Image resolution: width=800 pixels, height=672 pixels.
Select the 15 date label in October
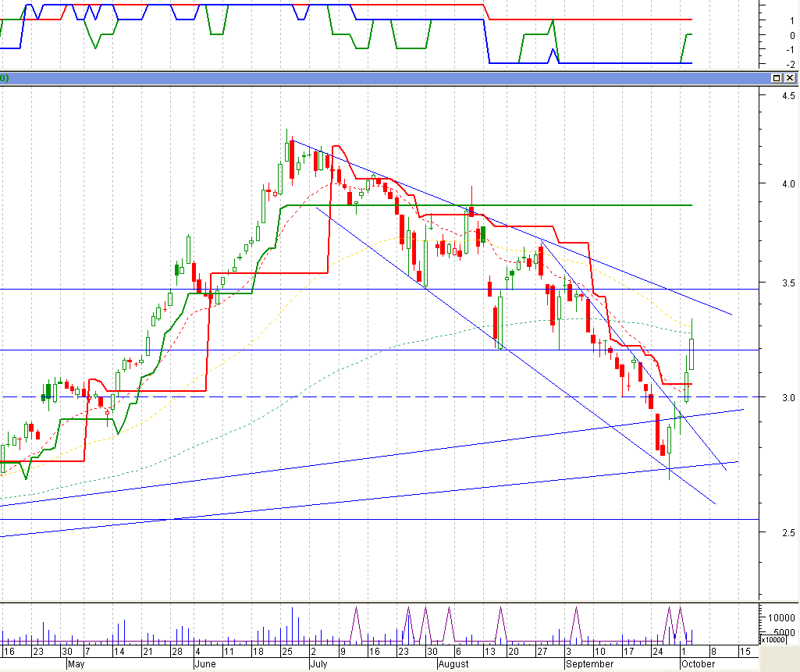tap(745, 652)
